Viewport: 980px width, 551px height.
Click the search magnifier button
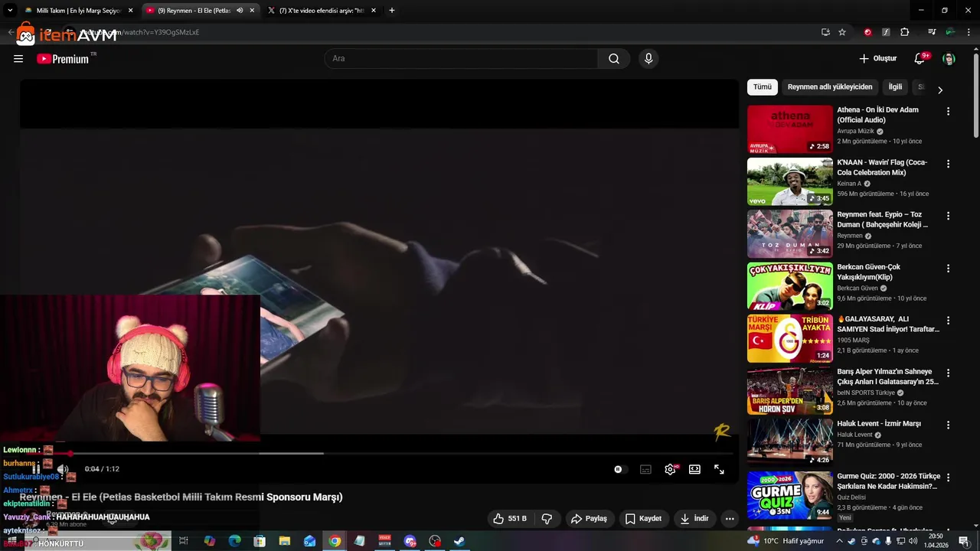pos(614,59)
